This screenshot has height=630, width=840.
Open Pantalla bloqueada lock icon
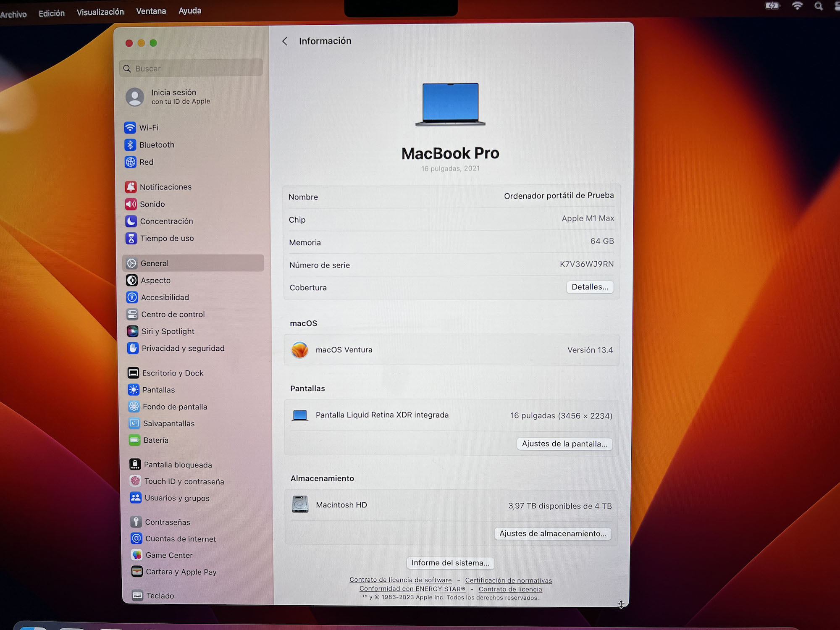pyautogui.click(x=135, y=465)
